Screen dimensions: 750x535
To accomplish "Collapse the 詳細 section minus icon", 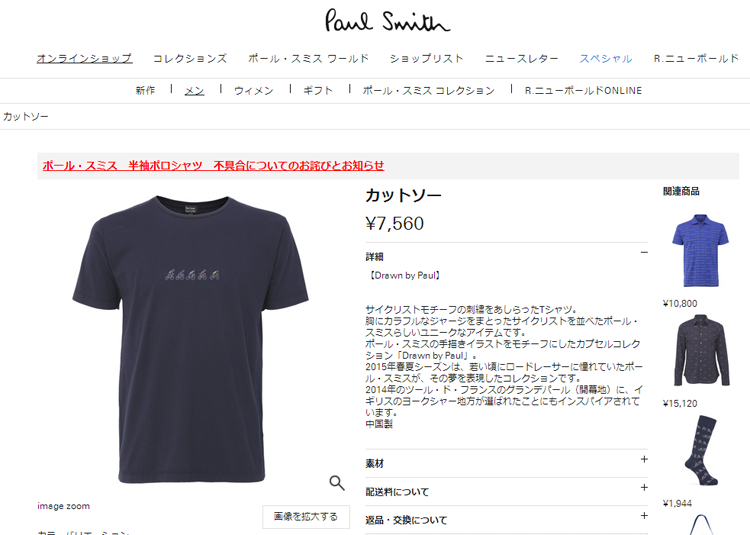I will click(x=644, y=252).
